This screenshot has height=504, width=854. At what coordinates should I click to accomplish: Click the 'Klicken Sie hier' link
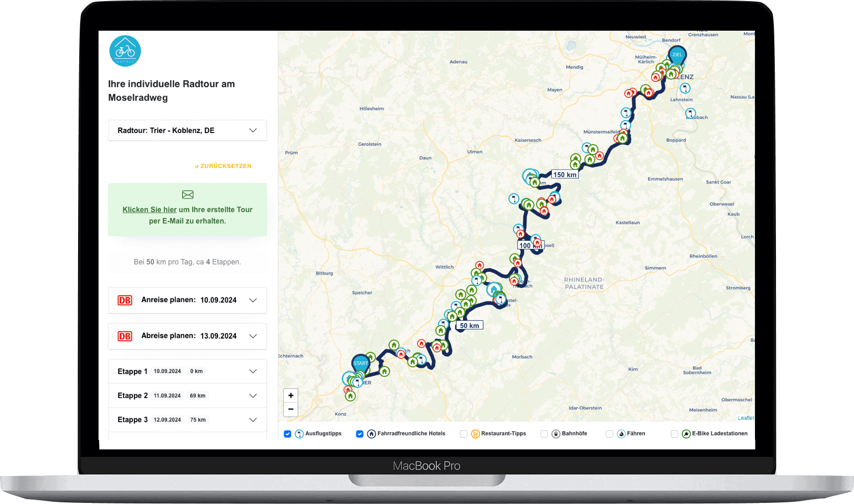click(x=150, y=210)
